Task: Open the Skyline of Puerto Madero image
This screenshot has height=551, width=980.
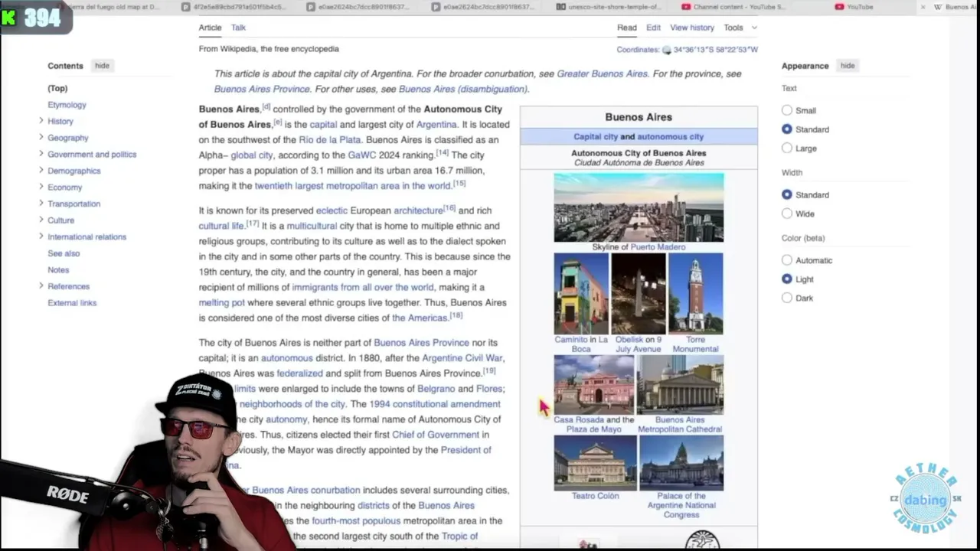Action: (639, 207)
